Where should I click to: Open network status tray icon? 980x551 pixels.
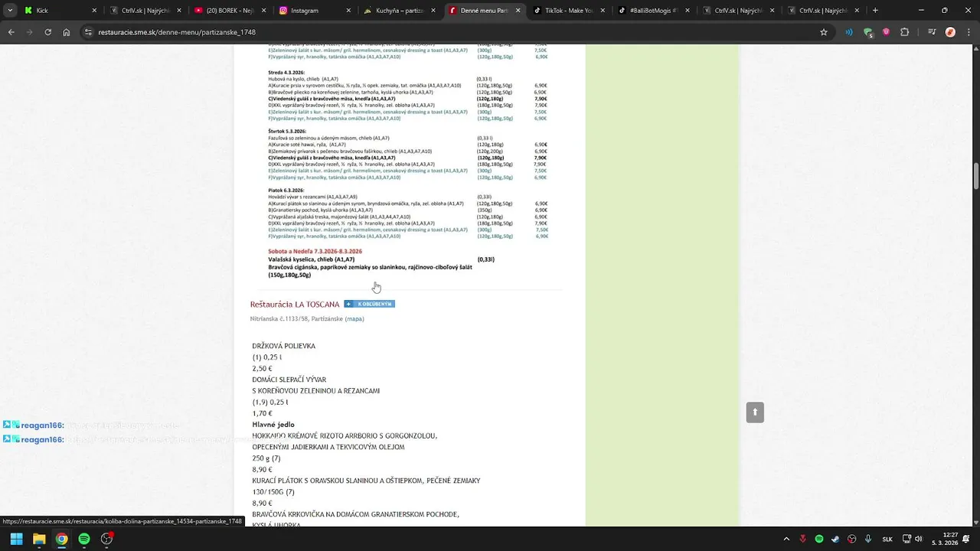point(907,539)
